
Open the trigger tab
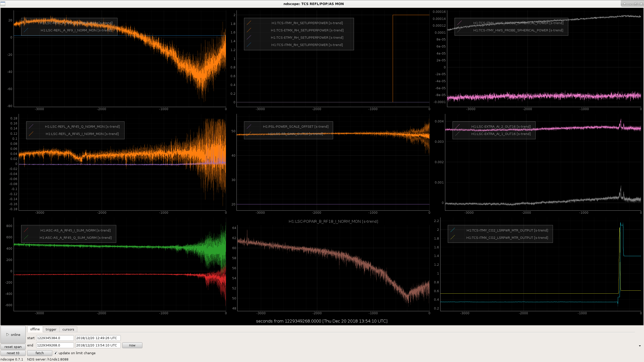point(51,329)
